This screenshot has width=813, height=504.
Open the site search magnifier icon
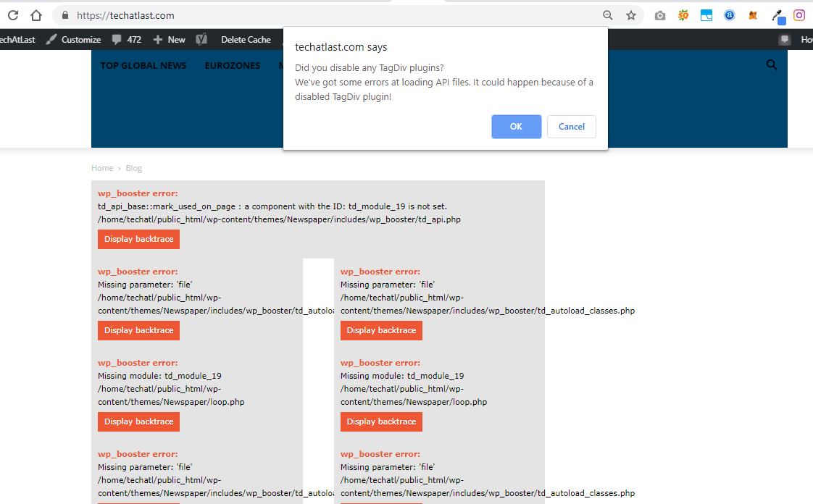[772, 64]
